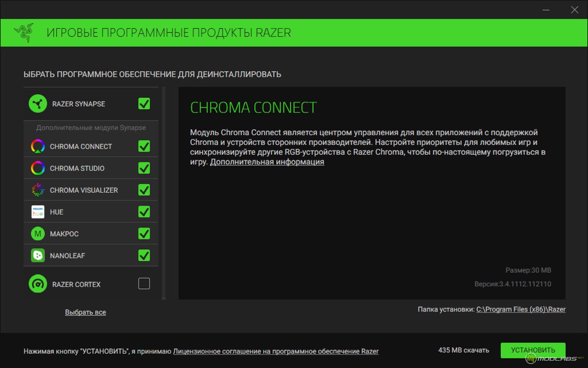Select the МАКРОС list entry
Screen dimensions: 588x368
[x=91, y=234]
